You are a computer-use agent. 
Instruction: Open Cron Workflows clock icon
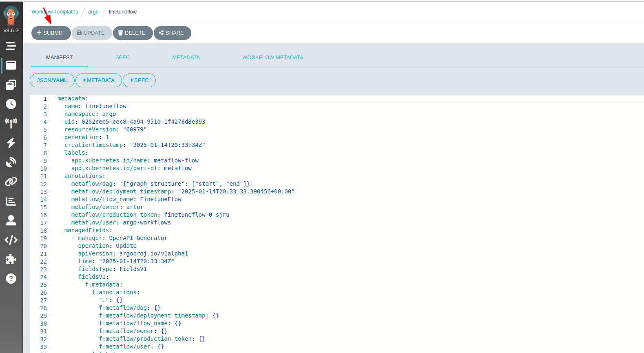pyautogui.click(x=11, y=104)
